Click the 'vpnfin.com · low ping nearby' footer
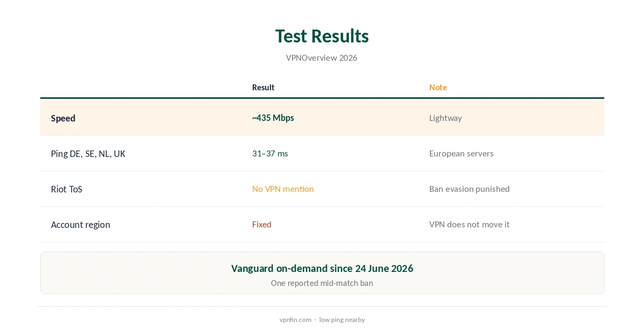644x330 pixels. pyautogui.click(x=322, y=320)
